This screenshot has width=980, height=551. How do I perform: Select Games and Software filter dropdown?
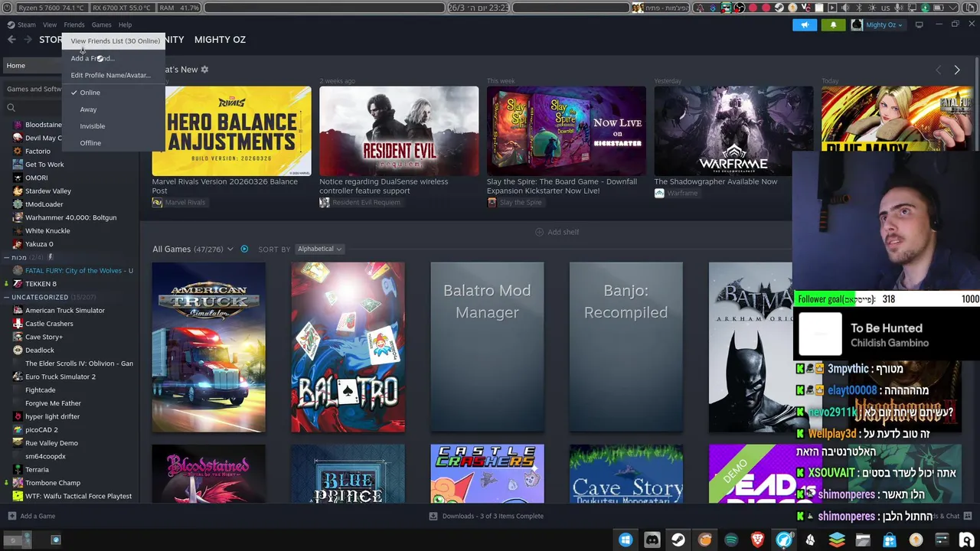click(34, 89)
